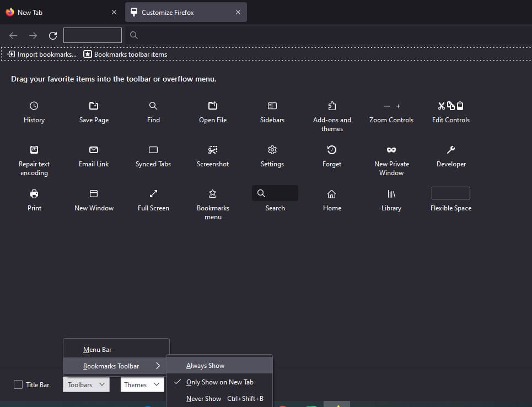
Task: Open the Email Link icon
Action: tap(93, 150)
